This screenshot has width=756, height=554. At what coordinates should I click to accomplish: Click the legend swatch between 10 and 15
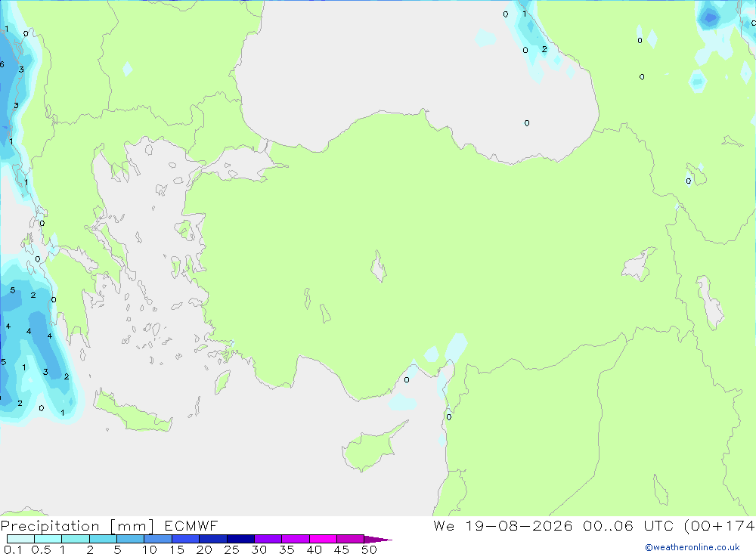pyautogui.click(x=158, y=539)
